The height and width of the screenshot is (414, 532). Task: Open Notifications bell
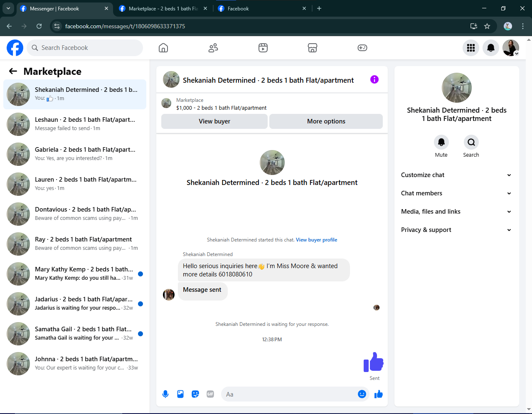[x=491, y=48]
